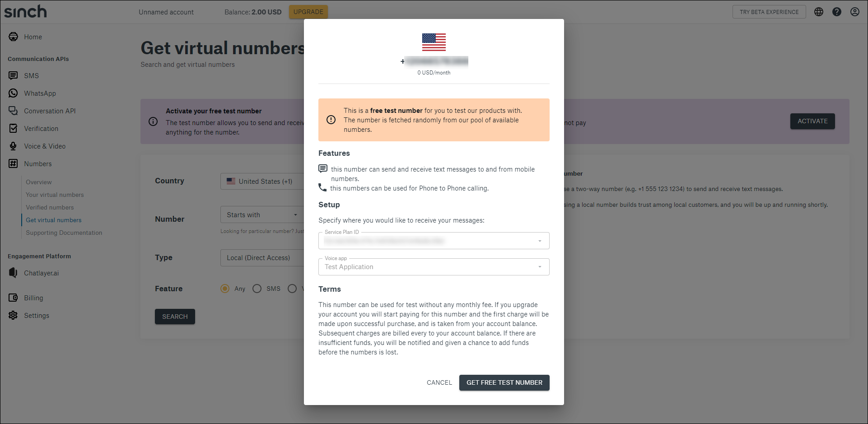The height and width of the screenshot is (424, 868).
Task: Open the Conversation API section
Action: pyautogui.click(x=13, y=111)
